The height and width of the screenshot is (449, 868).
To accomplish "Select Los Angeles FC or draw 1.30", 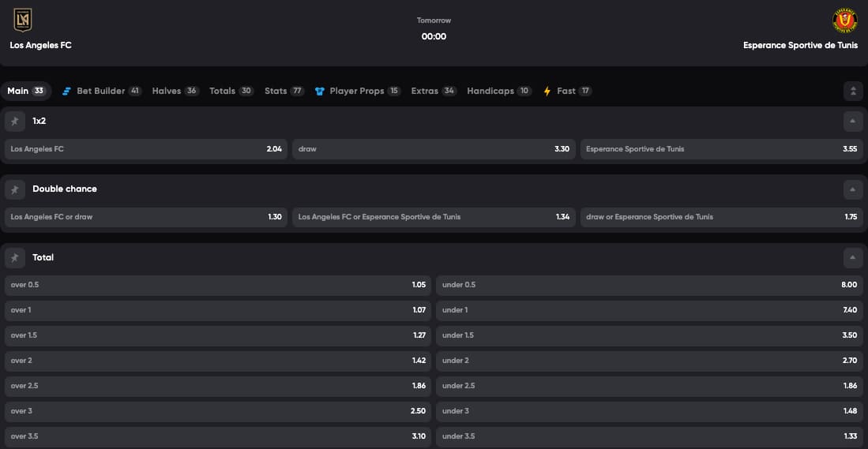I will (146, 217).
